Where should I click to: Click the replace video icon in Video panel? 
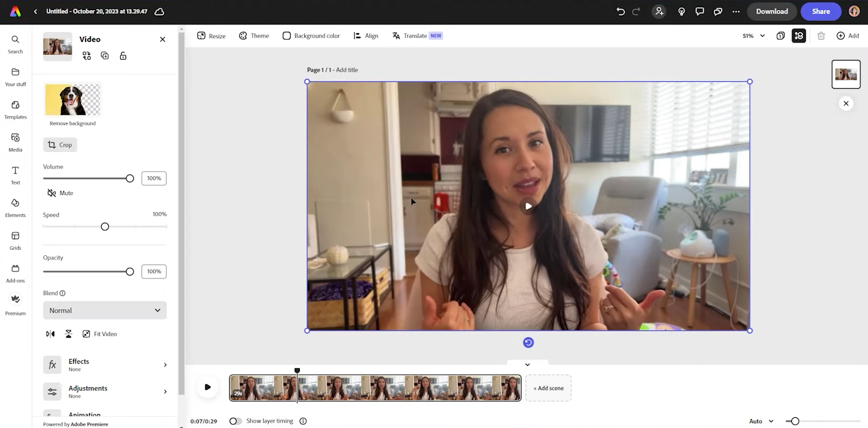87,55
